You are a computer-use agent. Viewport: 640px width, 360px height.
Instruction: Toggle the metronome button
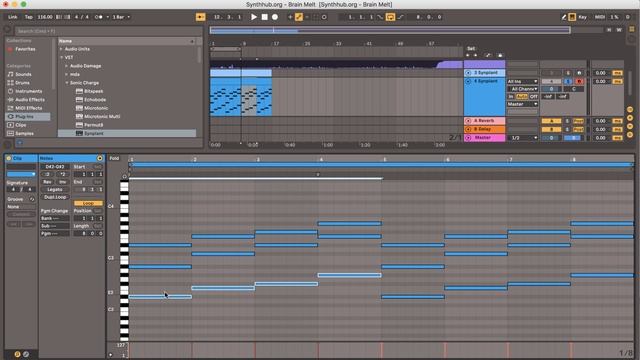pos(98,17)
